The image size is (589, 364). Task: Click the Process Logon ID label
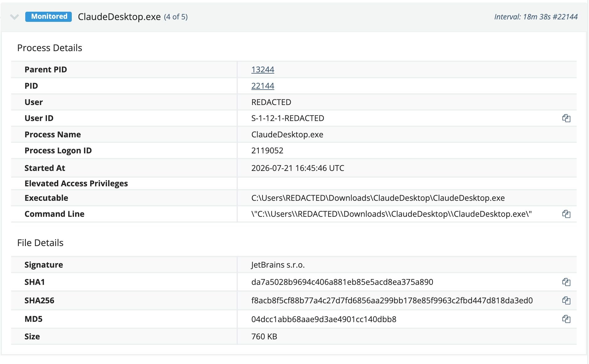click(x=58, y=151)
